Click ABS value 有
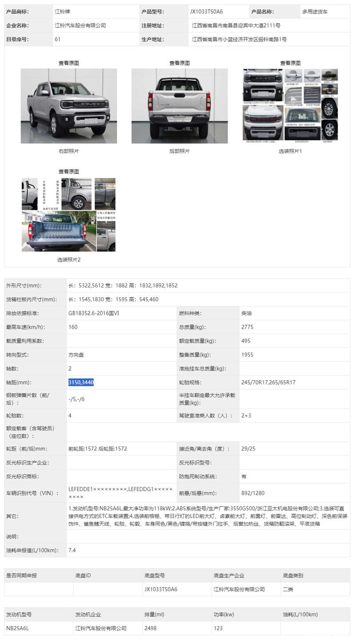The height and width of the screenshot is (644, 355). [x=244, y=476]
